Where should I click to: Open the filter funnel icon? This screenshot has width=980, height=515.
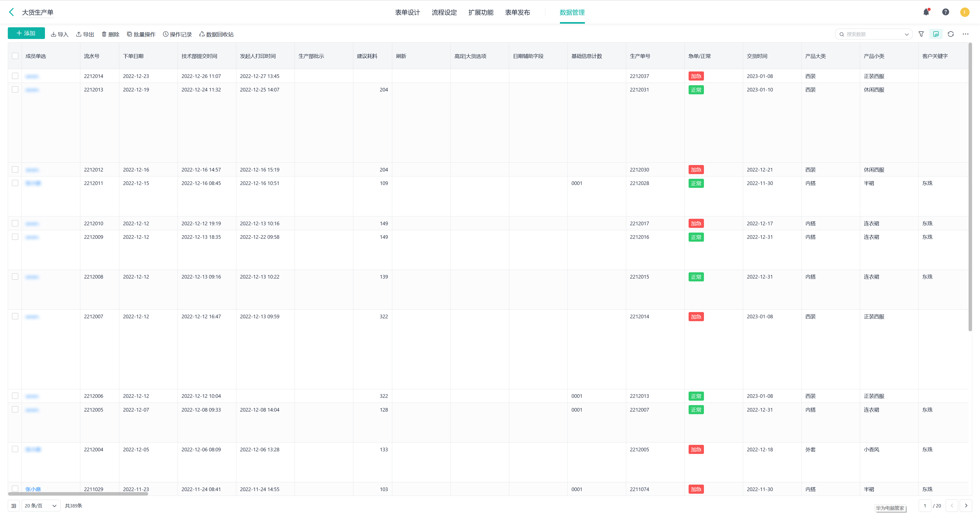click(x=921, y=34)
